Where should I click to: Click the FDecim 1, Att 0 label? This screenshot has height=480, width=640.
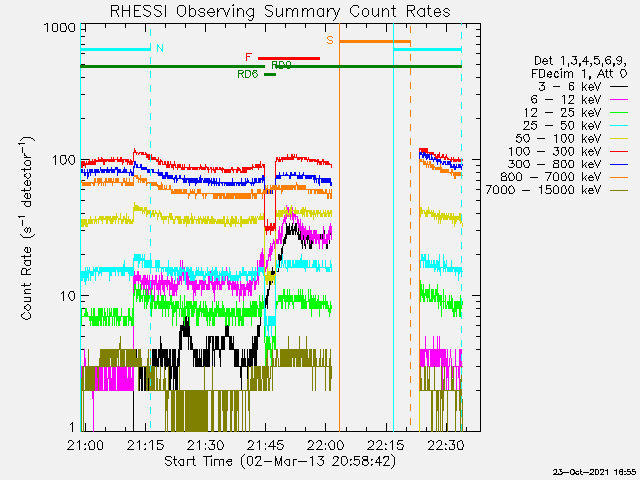579,74
